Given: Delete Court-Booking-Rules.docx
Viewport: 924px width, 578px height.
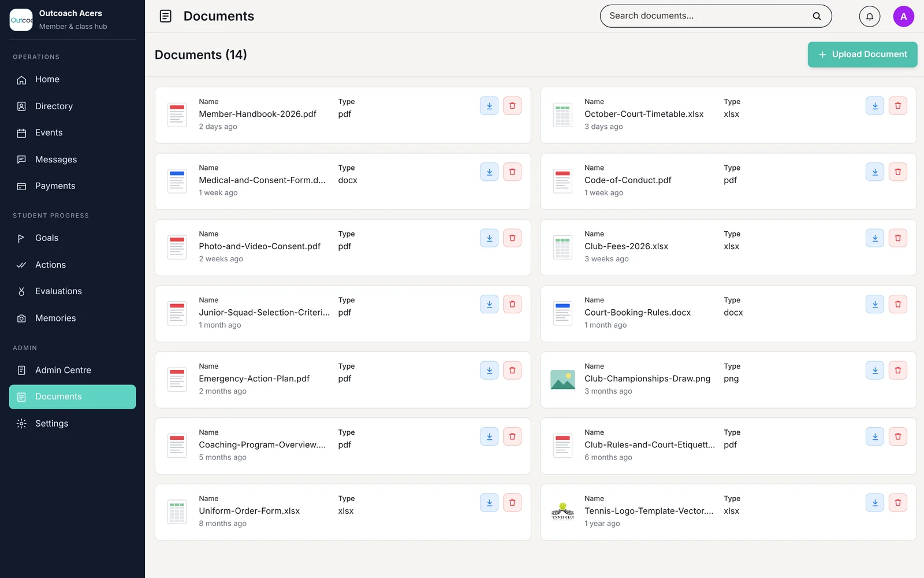Looking at the screenshot, I should (x=898, y=304).
